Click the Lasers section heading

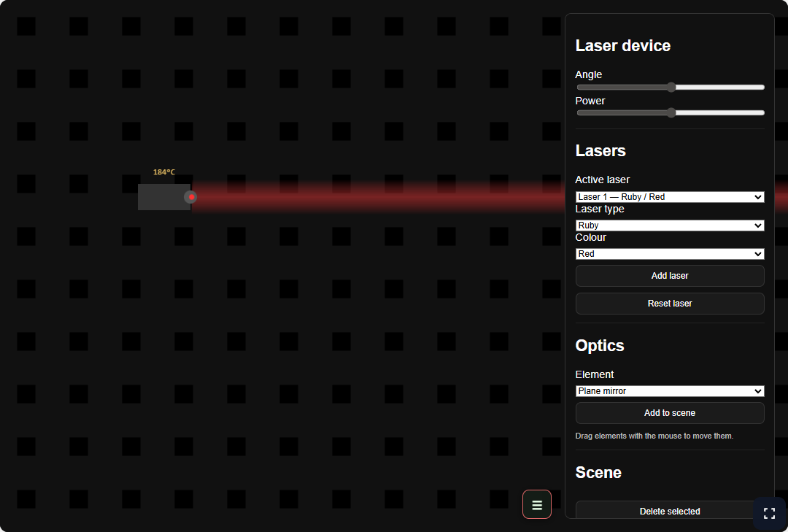click(x=600, y=151)
